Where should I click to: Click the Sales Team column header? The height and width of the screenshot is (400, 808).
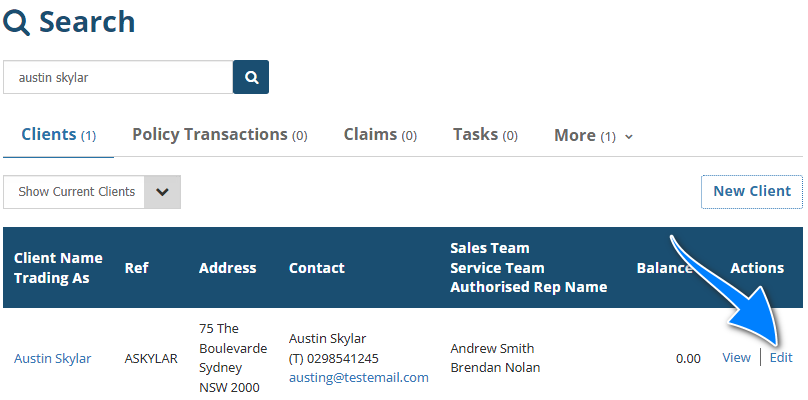pos(490,248)
